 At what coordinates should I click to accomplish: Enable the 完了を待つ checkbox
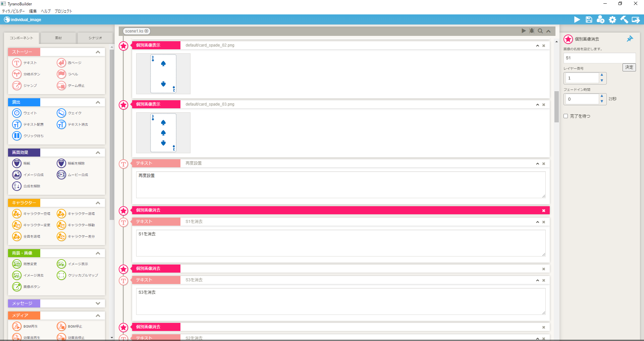pos(566,116)
